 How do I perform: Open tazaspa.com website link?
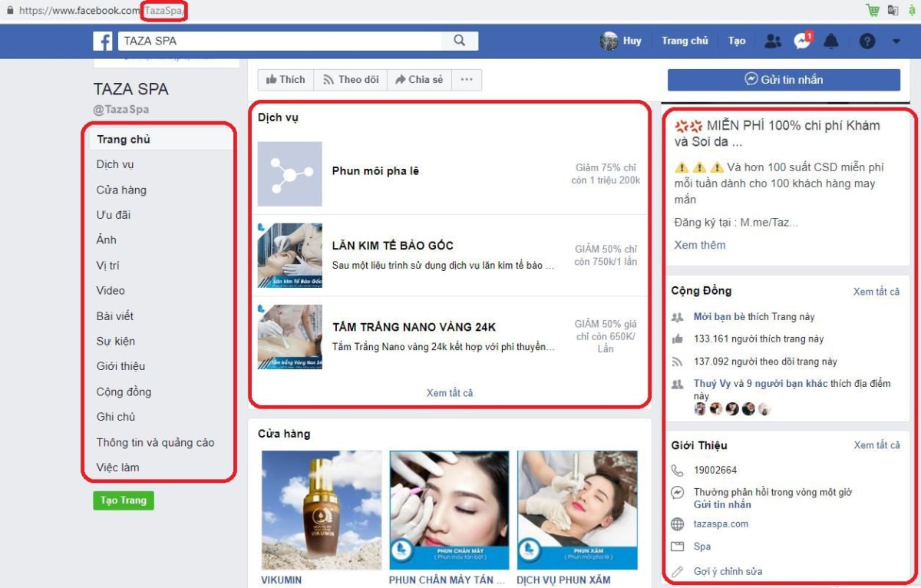[x=721, y=524]
